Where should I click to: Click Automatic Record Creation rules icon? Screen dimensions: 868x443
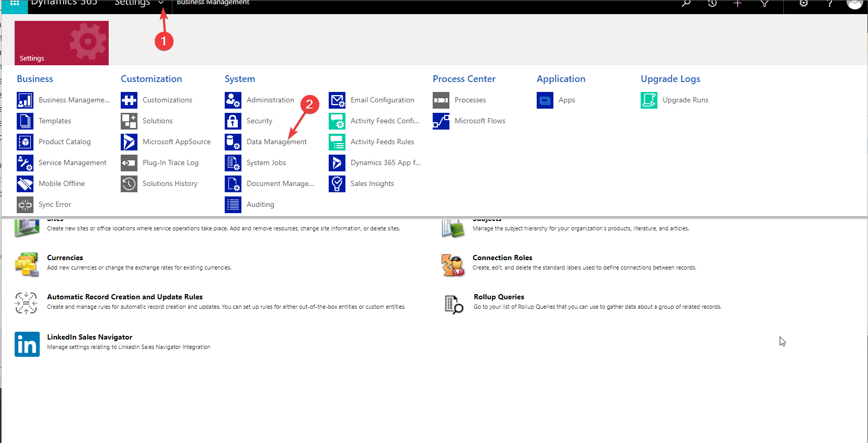(26, 304)
